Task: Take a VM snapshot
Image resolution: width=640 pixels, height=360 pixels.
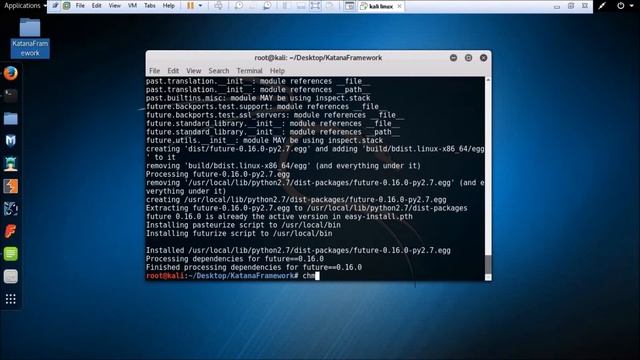Action: click(x=239, y=6)
